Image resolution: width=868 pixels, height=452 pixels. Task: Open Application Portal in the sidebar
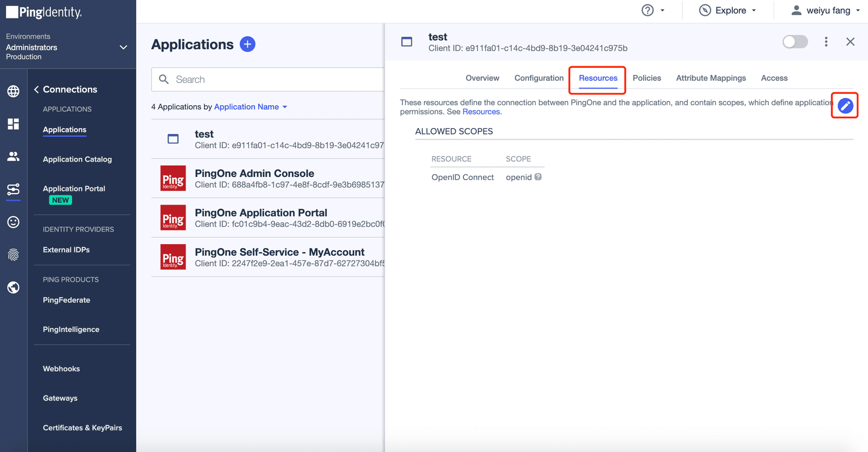point(74,188)
